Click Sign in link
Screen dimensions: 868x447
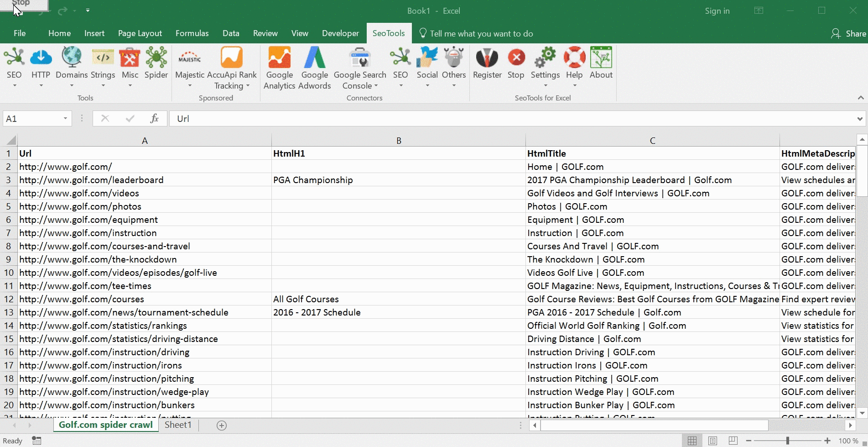point(717,11)
